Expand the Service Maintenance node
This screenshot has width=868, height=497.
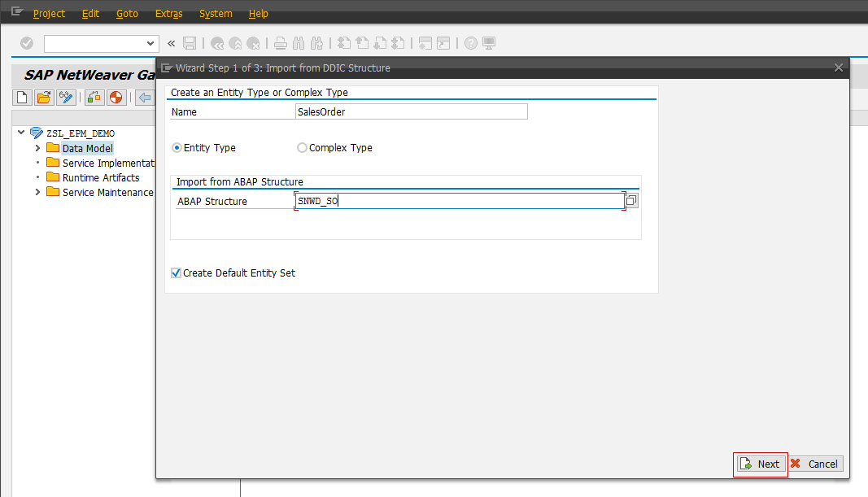37,191
